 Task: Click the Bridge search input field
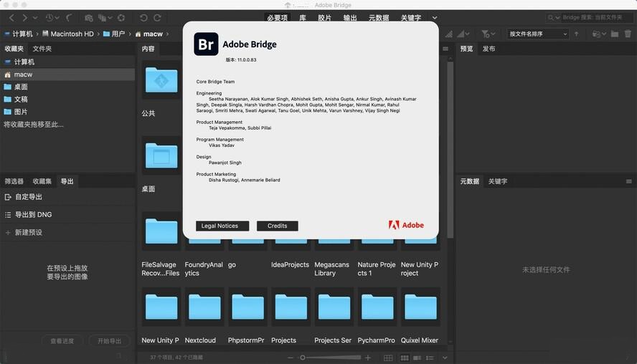tap(596, 17)
